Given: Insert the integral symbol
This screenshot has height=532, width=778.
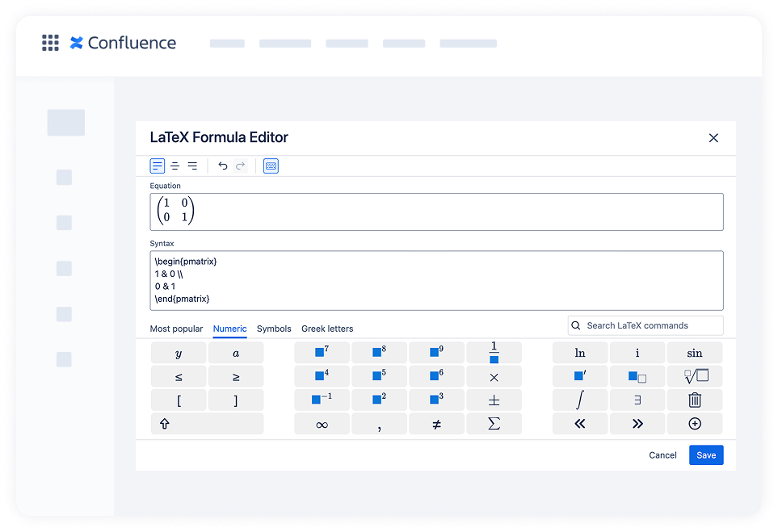Looking at the screenshot, I should point(579,400).
